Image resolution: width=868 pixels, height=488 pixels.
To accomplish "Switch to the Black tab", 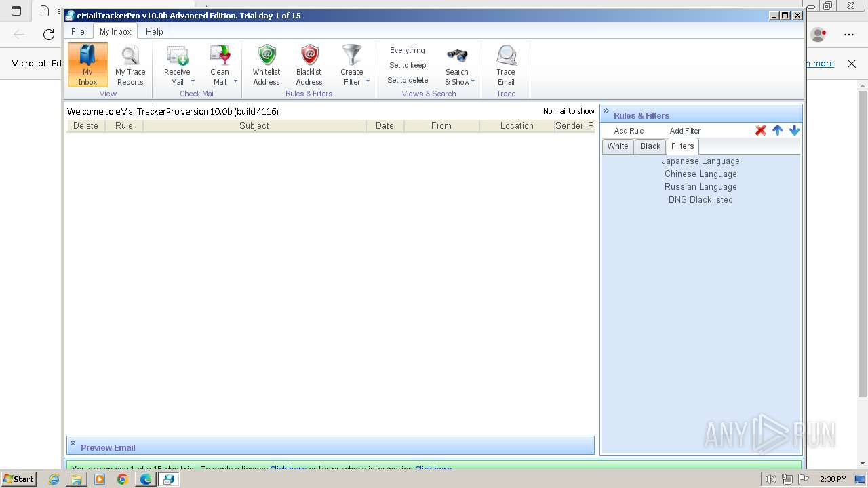I will click(650, 146).
